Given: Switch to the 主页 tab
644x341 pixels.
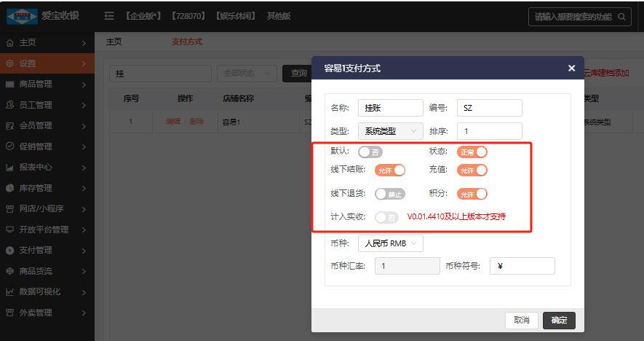Looking at the screenshot, I should tap(114, 42).
